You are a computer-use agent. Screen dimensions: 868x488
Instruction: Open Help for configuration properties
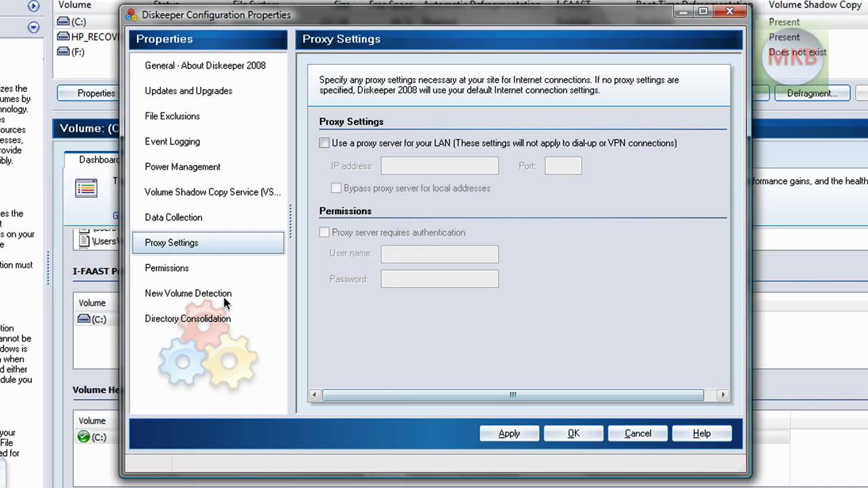coord(702,433)
